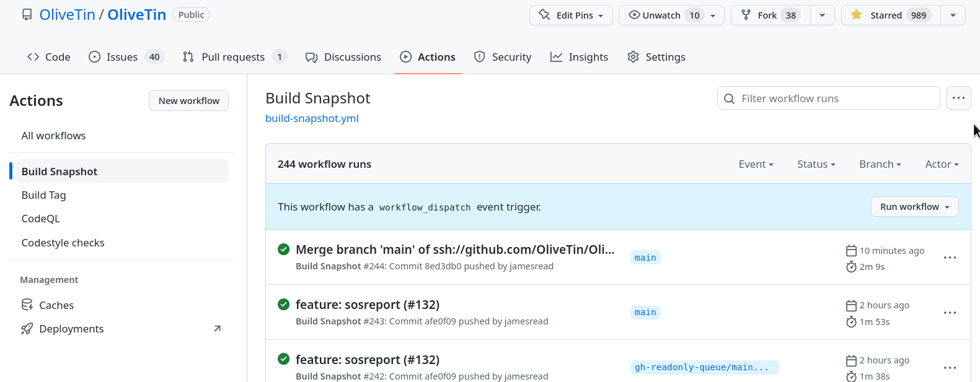This screenshot has width=980, height=382.
Task: Open the Pull requests tab
Action: (x=234, y=57)
